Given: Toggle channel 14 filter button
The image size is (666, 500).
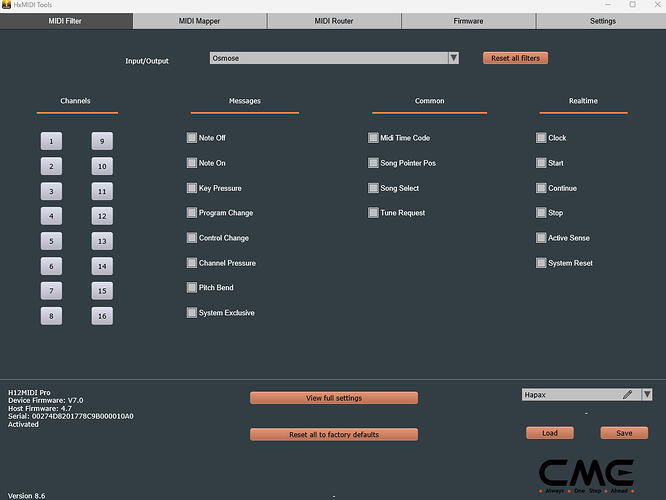Looking at the screenshot, I should pos(102,266).
